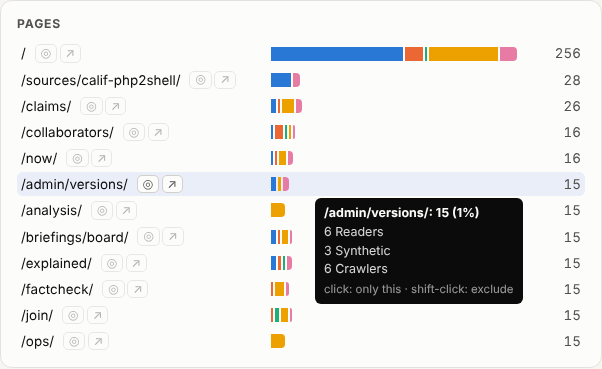Image resolution: width=602 pixels, height=369 pixels.
Task: Open the / page via its external arrow icon
Action: 70,54
